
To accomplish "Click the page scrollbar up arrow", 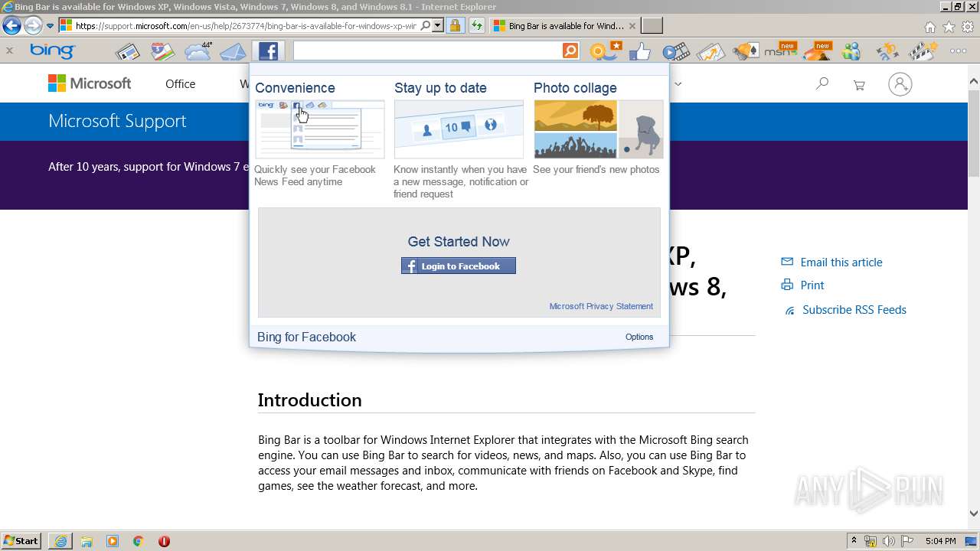I will 974,80.
